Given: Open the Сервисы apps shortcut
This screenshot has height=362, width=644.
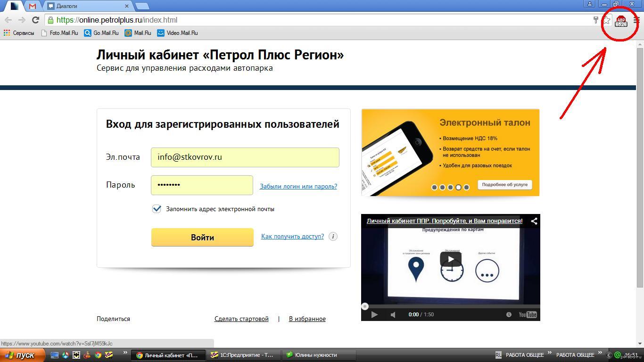Looking at the screenshot, I should click(x=19, y=33).
